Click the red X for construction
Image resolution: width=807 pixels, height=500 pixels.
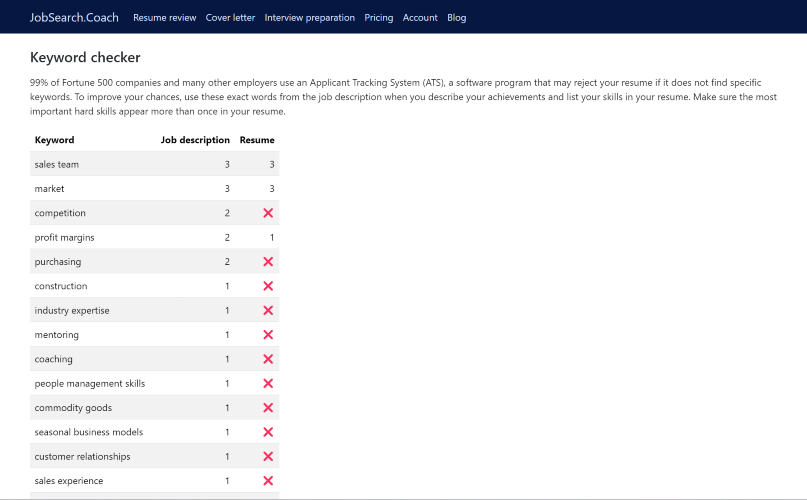coord(268,286)
